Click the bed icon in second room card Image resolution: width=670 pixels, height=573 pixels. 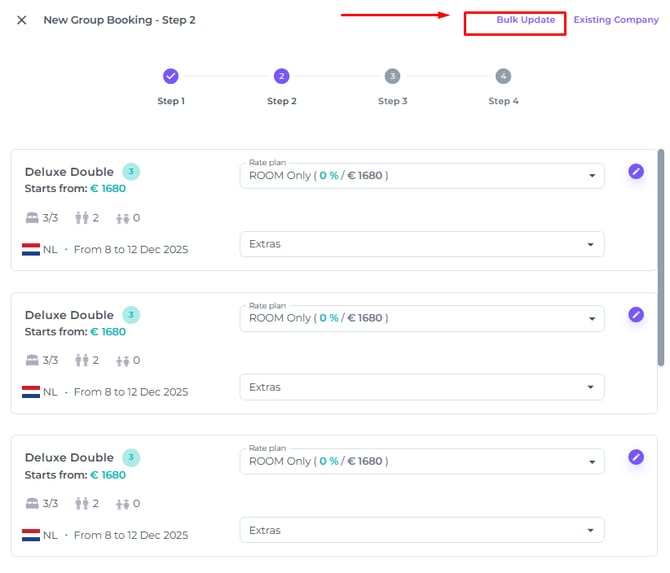coord(31,360)
